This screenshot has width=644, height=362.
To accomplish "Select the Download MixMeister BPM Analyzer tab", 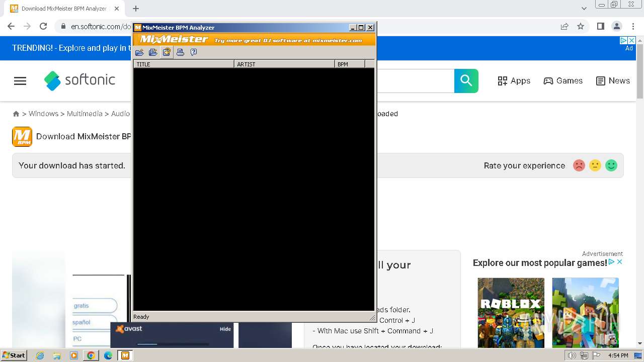I will (64, 9).
